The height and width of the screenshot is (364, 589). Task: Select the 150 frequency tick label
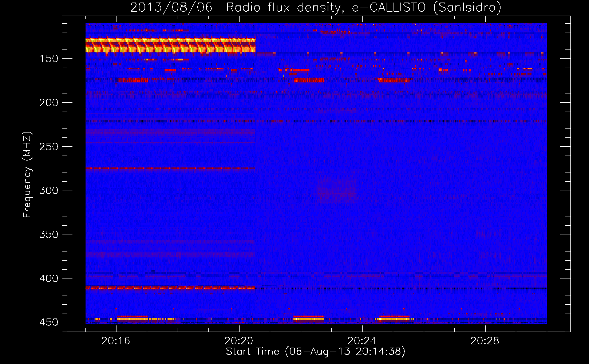49,59
